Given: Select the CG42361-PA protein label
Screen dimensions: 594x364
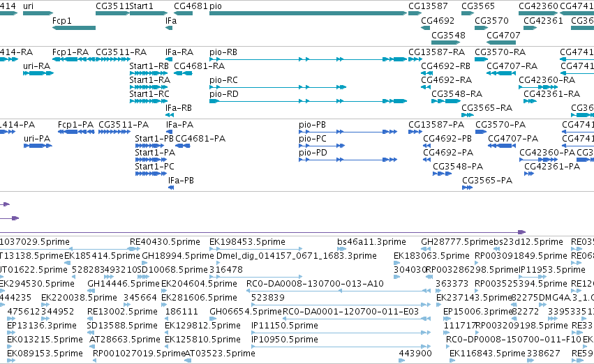Looking at the screenshot, I should 552,167.
